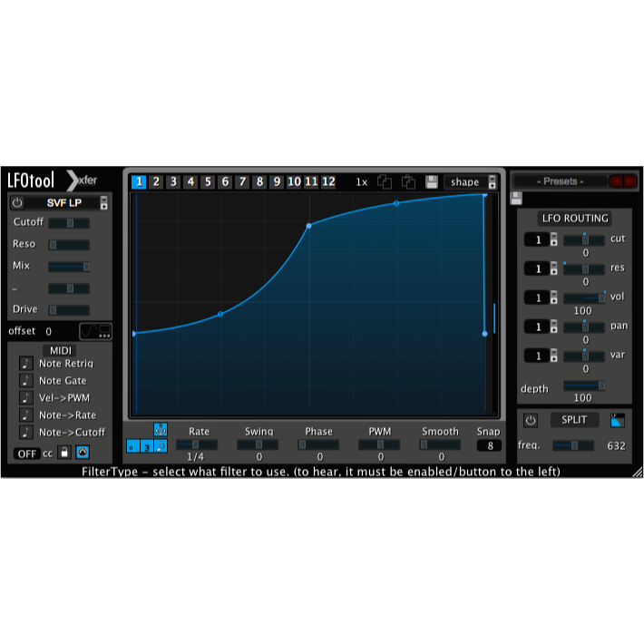The height and width of the screenshot is (644, 644).
Task: Click the blue split filter shape icon
Action: 618,421
